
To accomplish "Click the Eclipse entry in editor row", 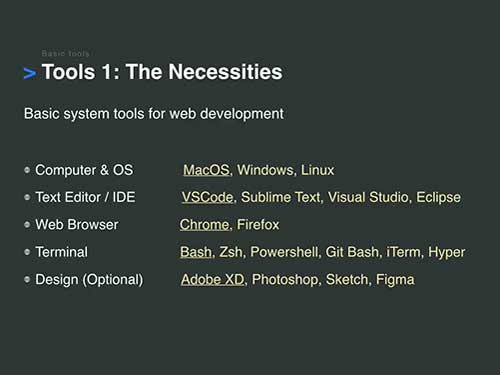I will (x=439, y=197).
